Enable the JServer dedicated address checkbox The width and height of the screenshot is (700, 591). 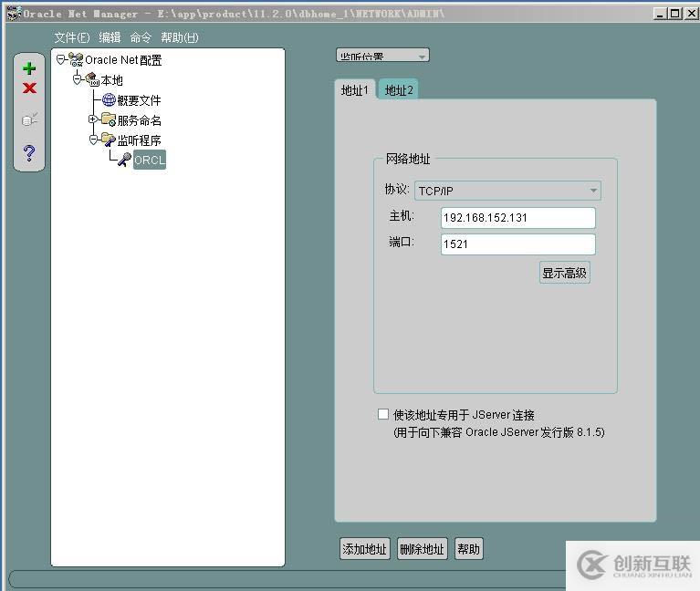383,414
